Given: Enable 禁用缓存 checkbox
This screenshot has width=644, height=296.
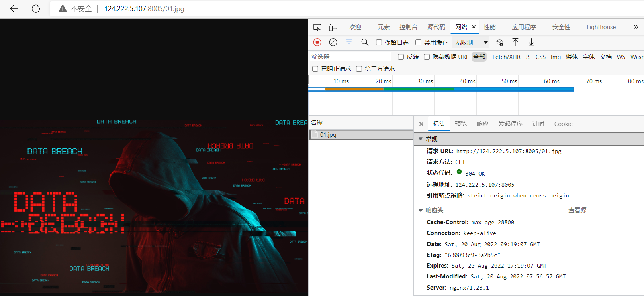Looking at the screenshot, I should tap(419, 42).
